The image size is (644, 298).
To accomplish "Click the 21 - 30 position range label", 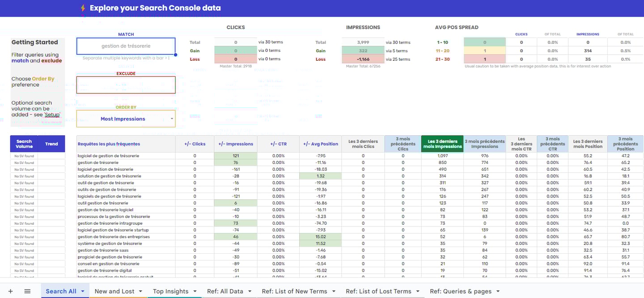I will [x=443, y=59].
